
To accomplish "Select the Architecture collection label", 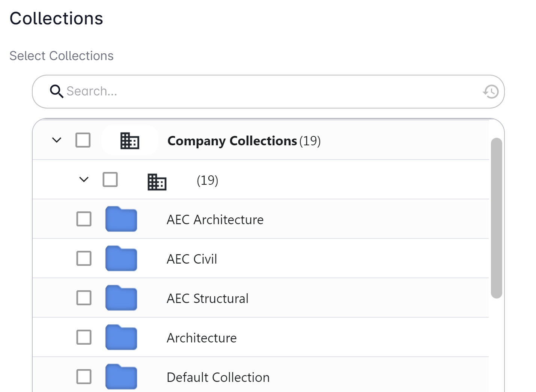I will pos(202,338).
